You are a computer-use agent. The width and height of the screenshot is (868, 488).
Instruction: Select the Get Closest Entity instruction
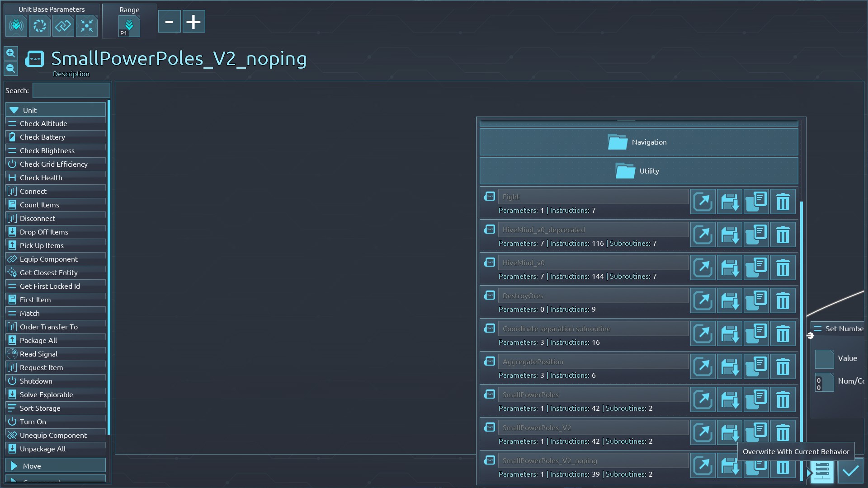pyautogui.click(x=55, y=272)
